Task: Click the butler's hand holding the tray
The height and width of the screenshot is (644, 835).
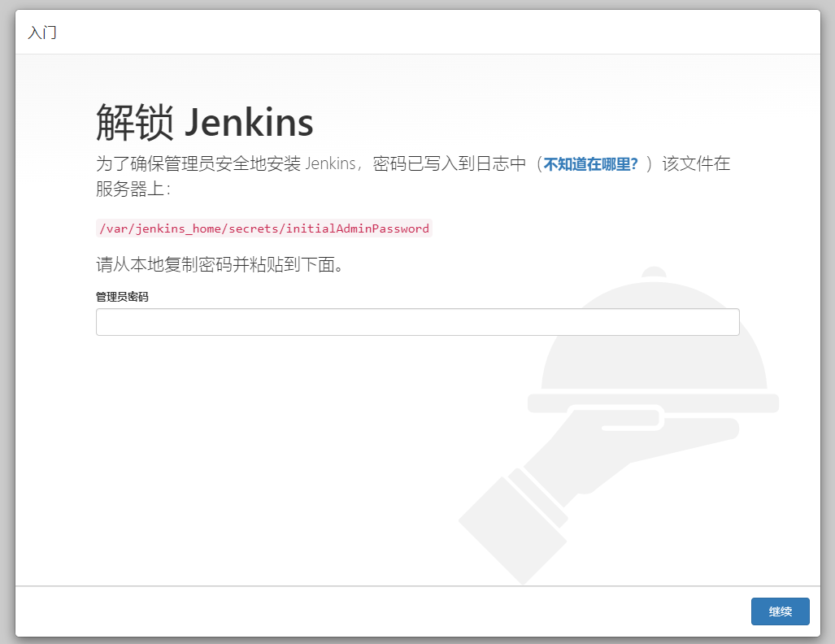Action: 618,439
